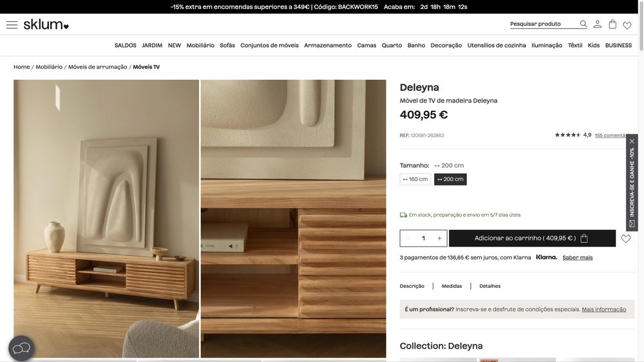Decrease quantity with minus button

tap(408, 238)
